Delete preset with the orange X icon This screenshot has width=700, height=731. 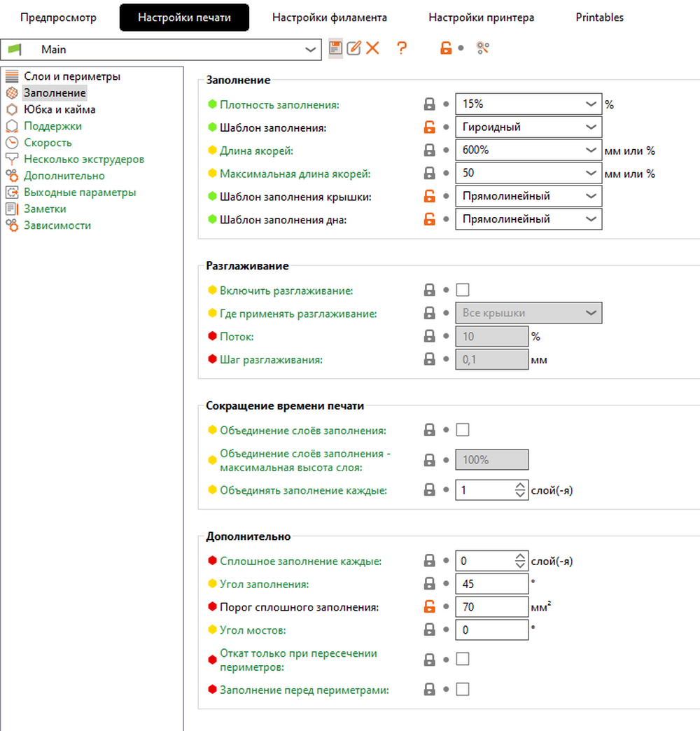pyautogui.click(x=372, y=48)
